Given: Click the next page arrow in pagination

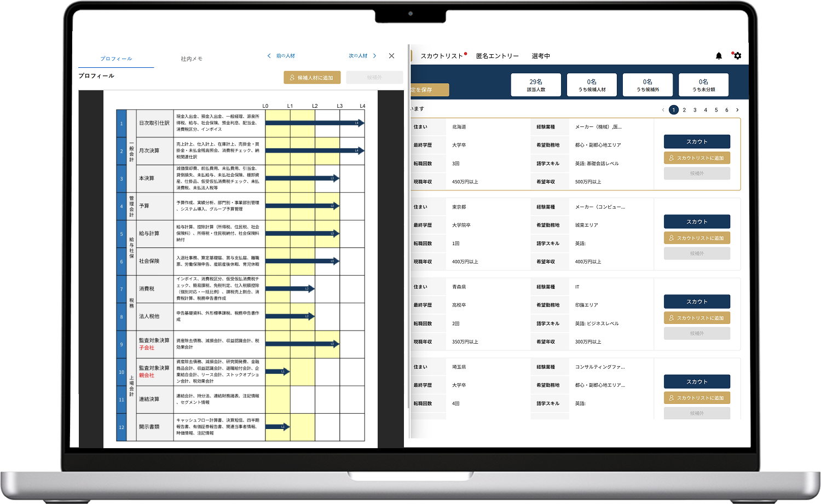Looking at the screenshot, I should (737, 110).
